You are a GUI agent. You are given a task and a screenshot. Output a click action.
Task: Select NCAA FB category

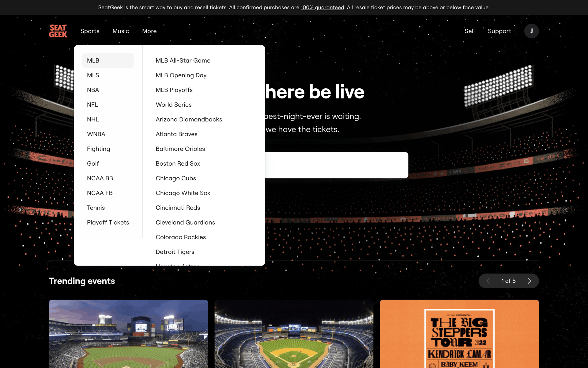[108, 193]
